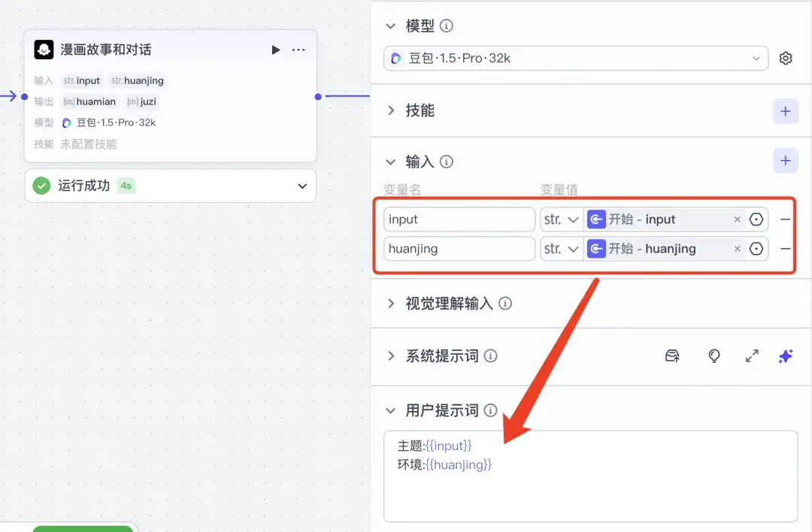Click the {{huanjing}} reference in prompt
This screenshot has width=812, height=532.
pos(459,464)
